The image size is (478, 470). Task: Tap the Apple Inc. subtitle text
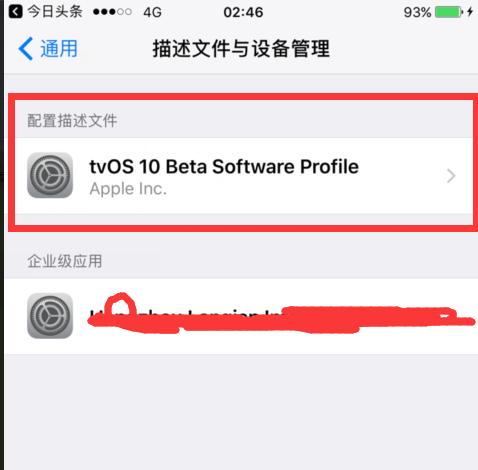128,189
